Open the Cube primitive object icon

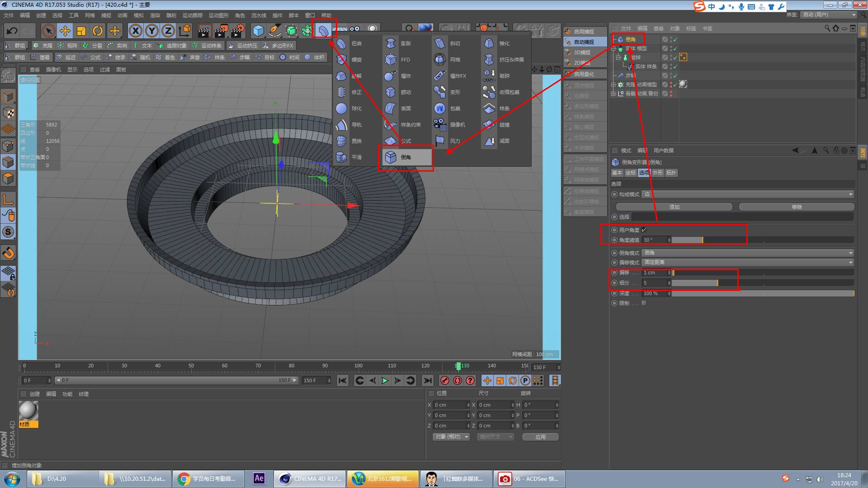click(258, 31)
